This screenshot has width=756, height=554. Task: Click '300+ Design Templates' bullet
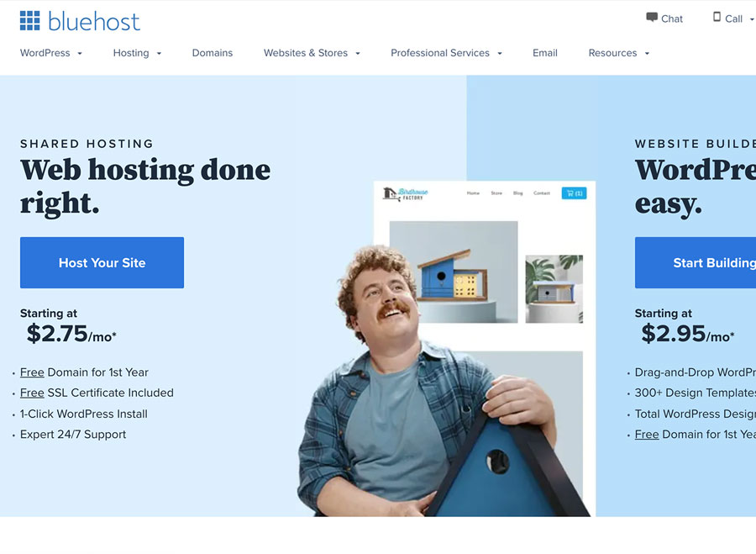coord(696,393)
